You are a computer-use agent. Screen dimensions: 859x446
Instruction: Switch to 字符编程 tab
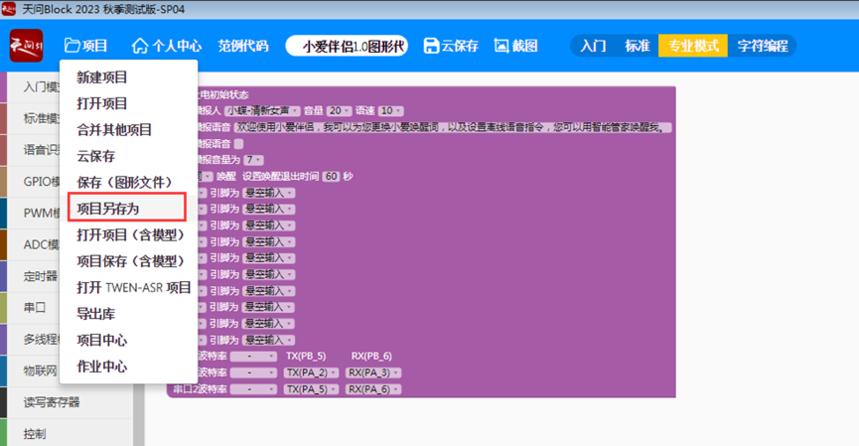762,46
